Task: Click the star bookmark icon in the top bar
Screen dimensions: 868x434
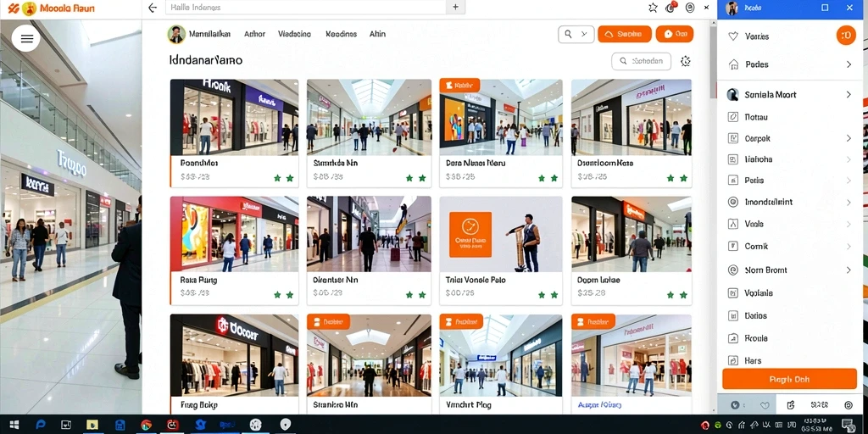Action: [653, 8]
